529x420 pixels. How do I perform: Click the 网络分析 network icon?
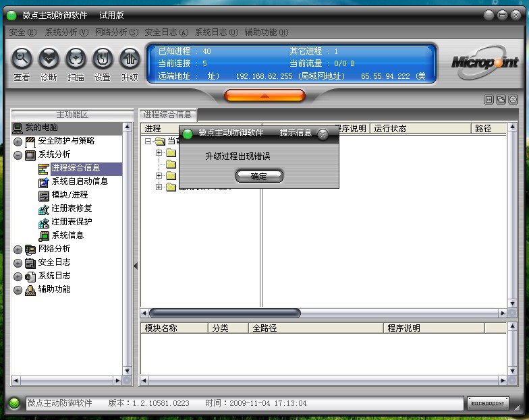coord(30,249)
